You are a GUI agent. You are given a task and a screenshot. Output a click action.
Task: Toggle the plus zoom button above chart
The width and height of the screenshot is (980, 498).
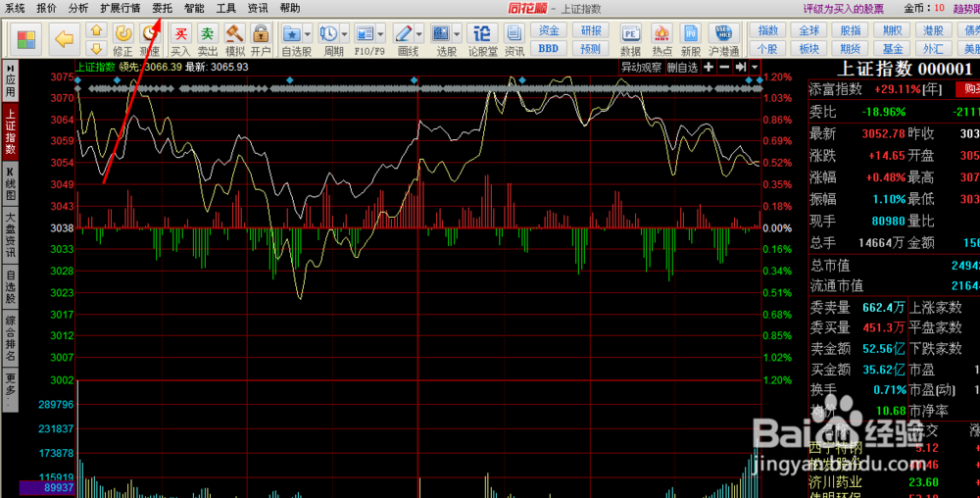coord(709,67)
